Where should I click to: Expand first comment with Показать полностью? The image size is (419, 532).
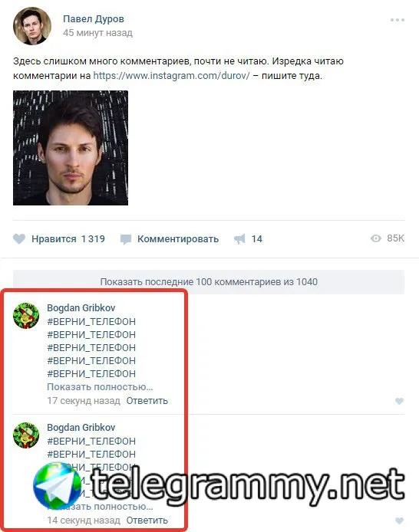(x=100, y=387)
